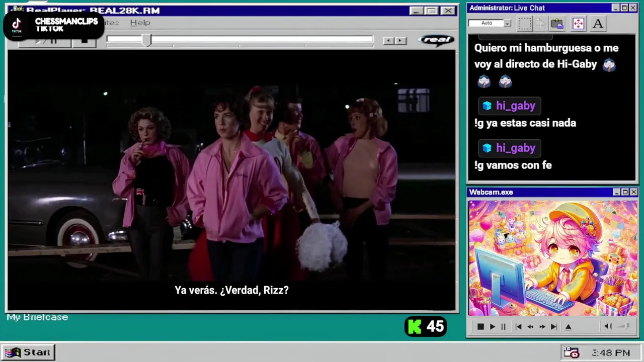Viewport: 644px width, 362px height.
Task: Open the Help menu in RealPlayer
Action: [x=140, y=22]
